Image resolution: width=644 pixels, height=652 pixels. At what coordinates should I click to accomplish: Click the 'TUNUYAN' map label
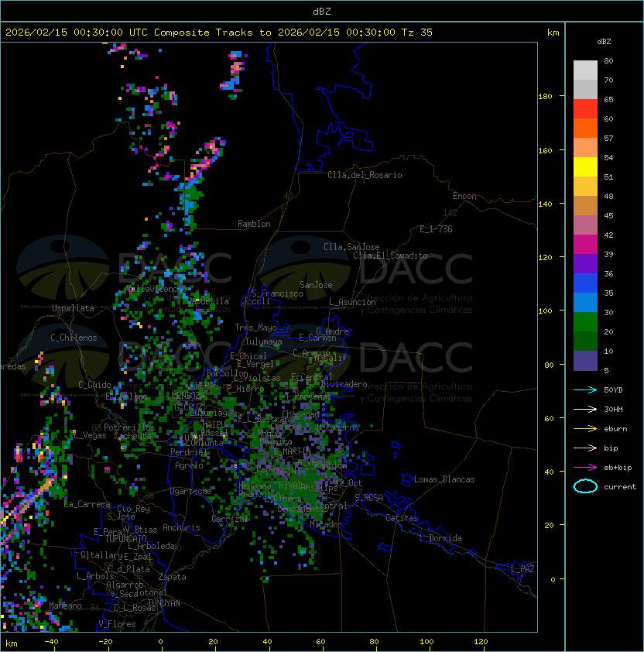click(164, 603)
